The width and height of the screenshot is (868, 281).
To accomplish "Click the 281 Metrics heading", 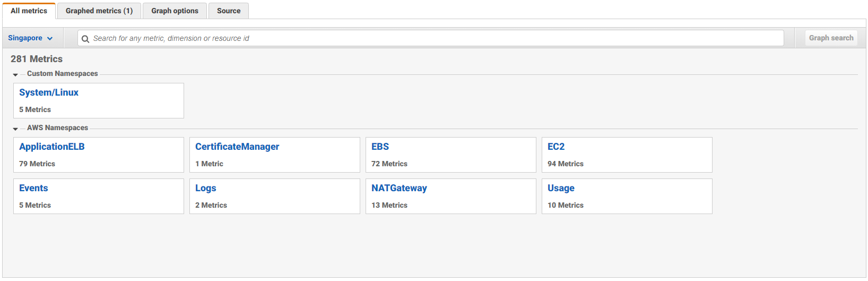I will pos(37,59).
